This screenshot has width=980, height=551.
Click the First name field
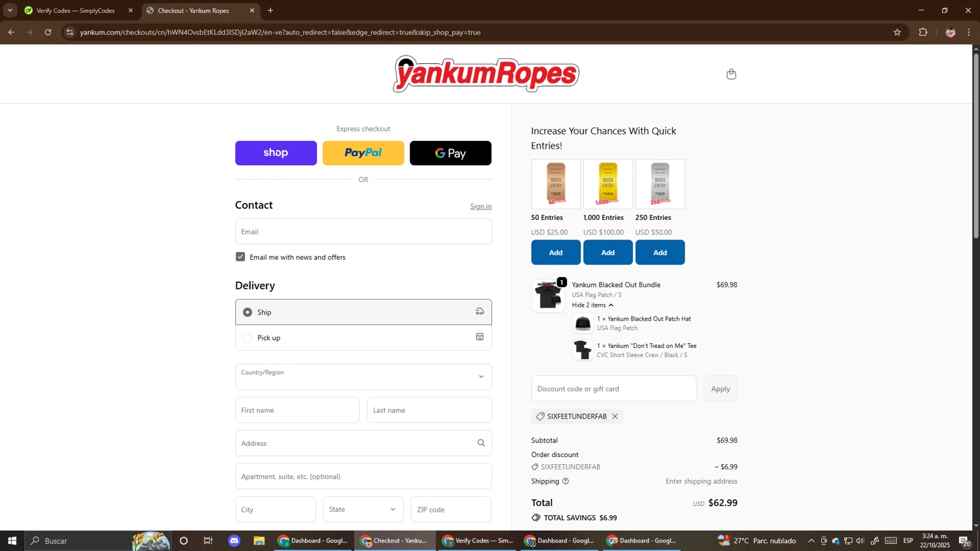(x=297, y=410)
